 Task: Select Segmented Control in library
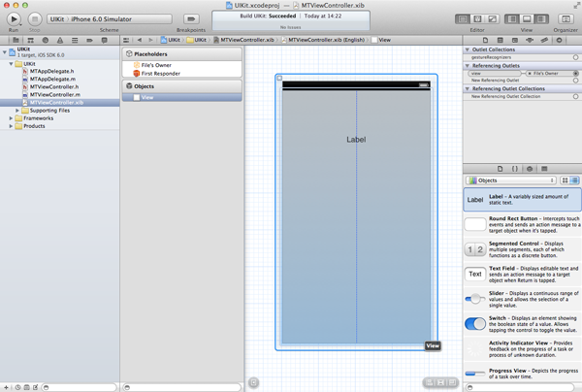pos(523,249)
